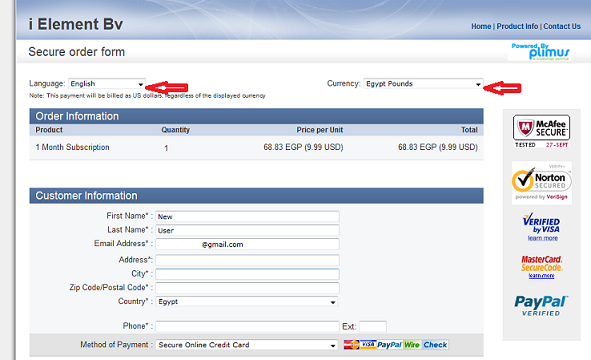The width and height of the screenshot is (591, 360).
Task: Click the MasterCard payment icon
Action: (x=351, y=345)
